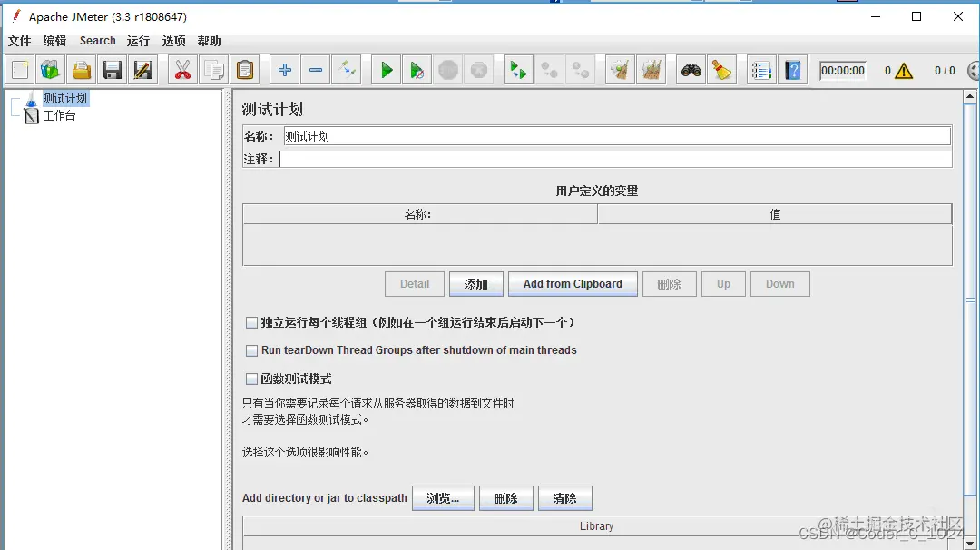Click the Library column header

597,526
